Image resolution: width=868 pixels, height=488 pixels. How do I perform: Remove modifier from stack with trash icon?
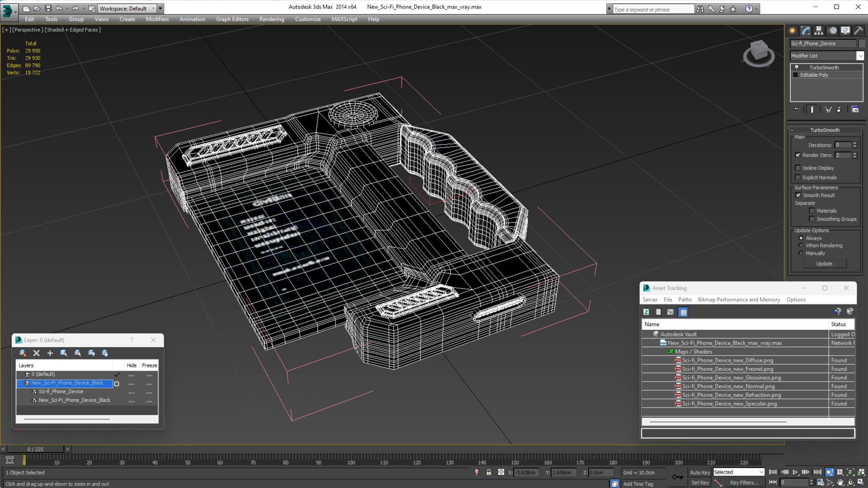pos(839,109)
